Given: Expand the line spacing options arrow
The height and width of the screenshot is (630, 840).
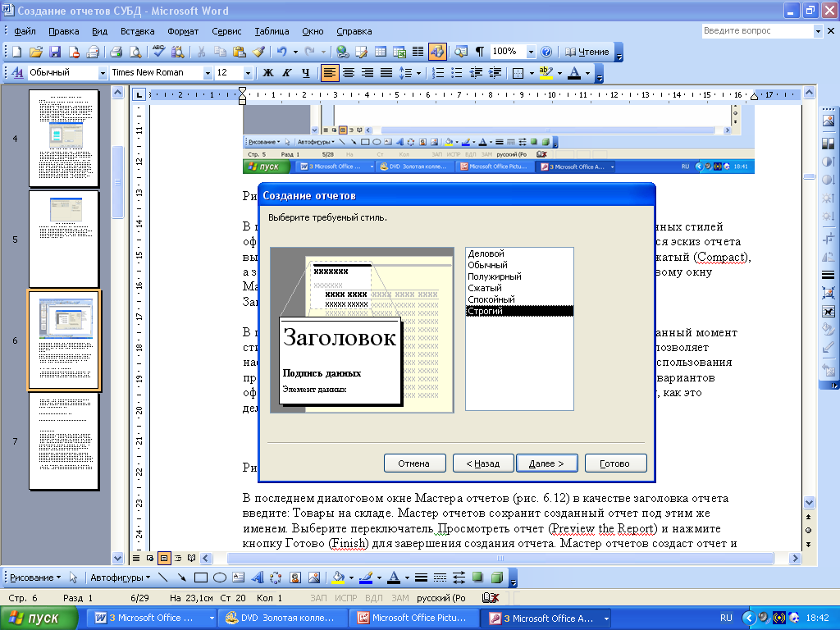Looking at the screenshot, I should (x=418, y=73).
